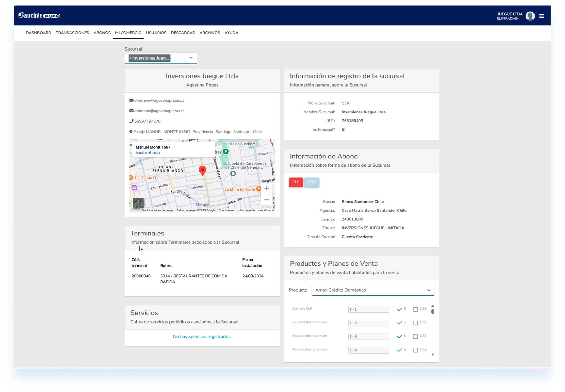This screenshot has width=565, height=392.
Task: Enable US$ checkbox for Contado CLP
Action: click(x=415, y=309)
